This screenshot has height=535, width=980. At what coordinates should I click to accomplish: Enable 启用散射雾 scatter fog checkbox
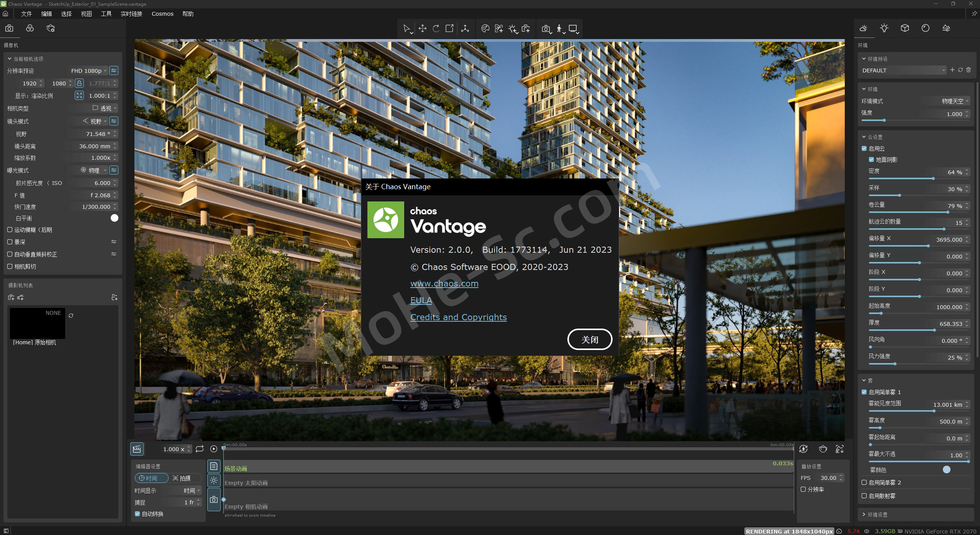(x=864, y=496)
